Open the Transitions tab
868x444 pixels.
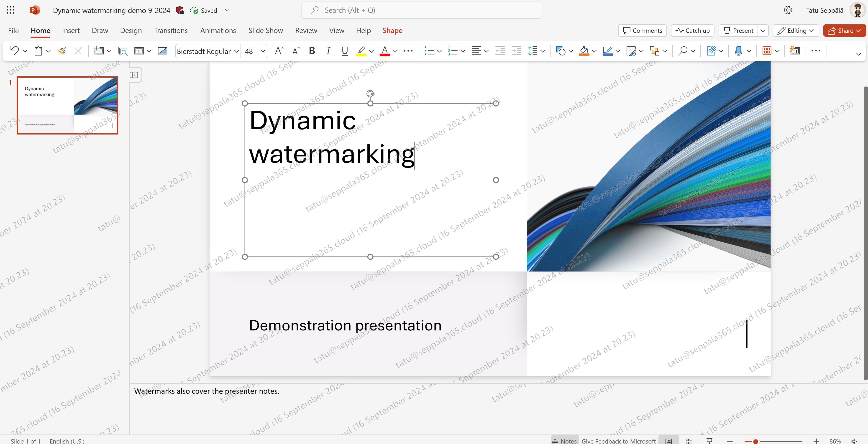[x=171, y=31]
